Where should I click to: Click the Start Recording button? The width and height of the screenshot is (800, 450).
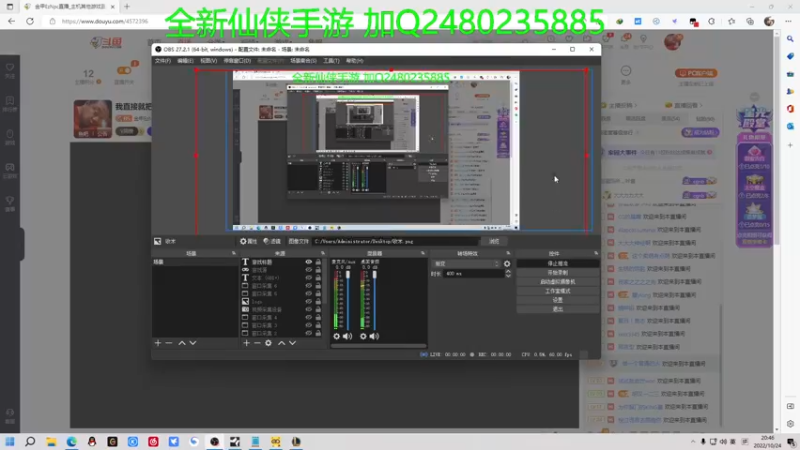click(558, 273)
